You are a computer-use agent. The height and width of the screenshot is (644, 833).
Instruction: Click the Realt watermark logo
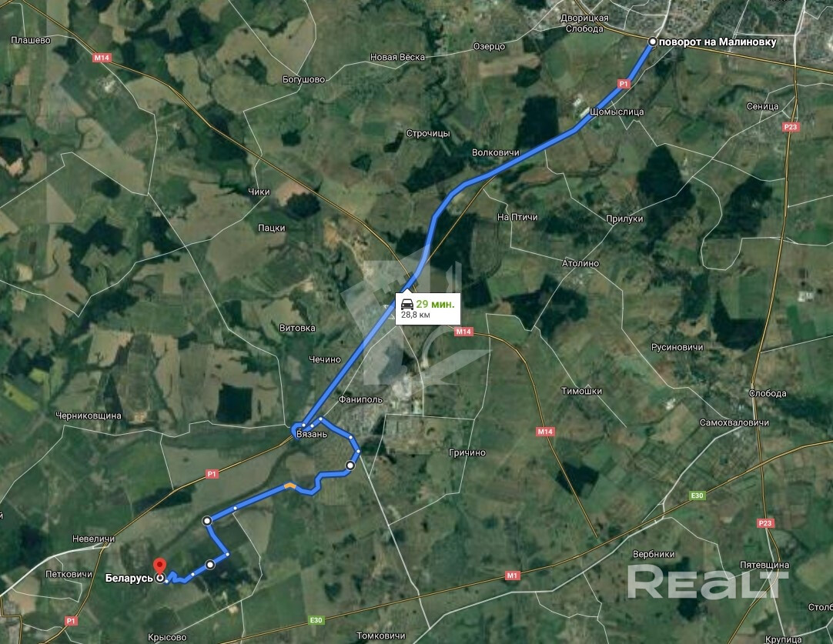708,582
